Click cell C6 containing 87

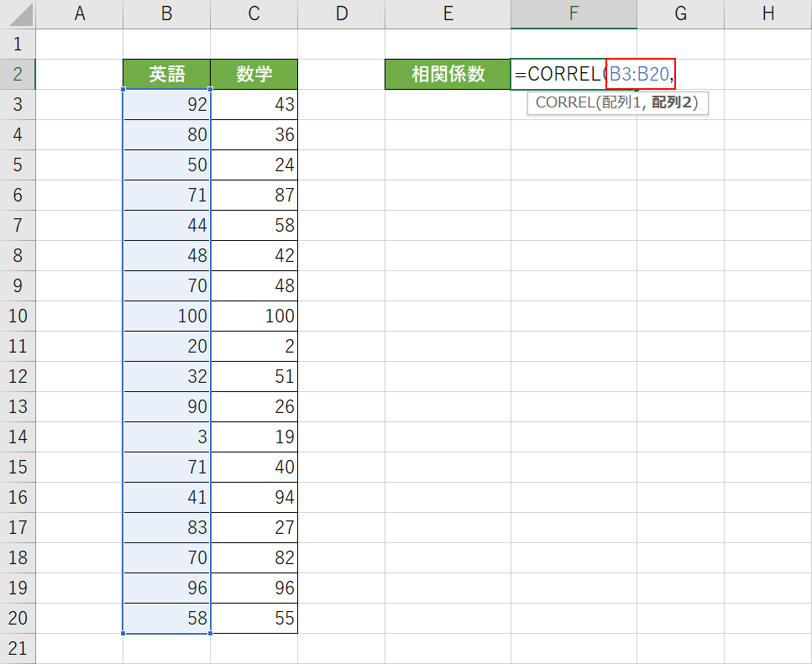(254, 196)
